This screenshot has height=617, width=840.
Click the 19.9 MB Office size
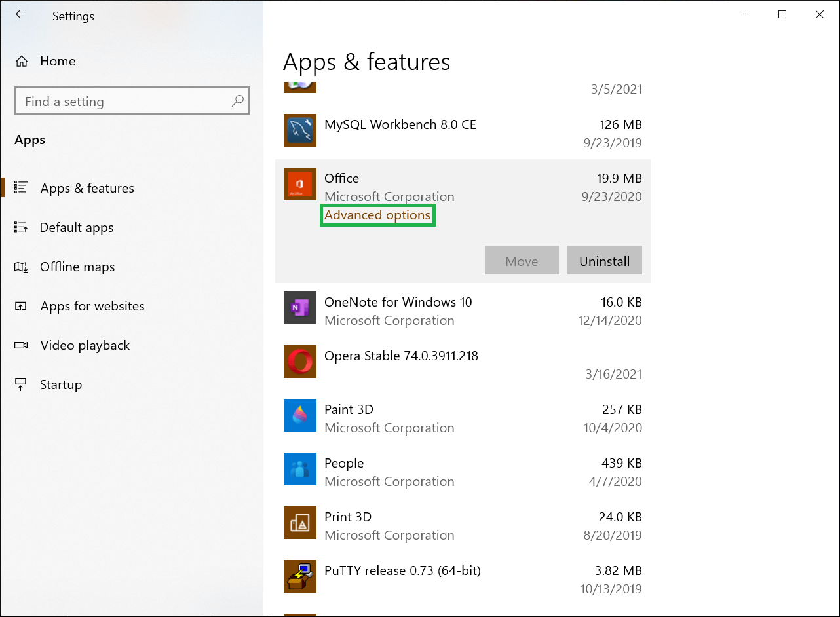(x=620, y=178)
